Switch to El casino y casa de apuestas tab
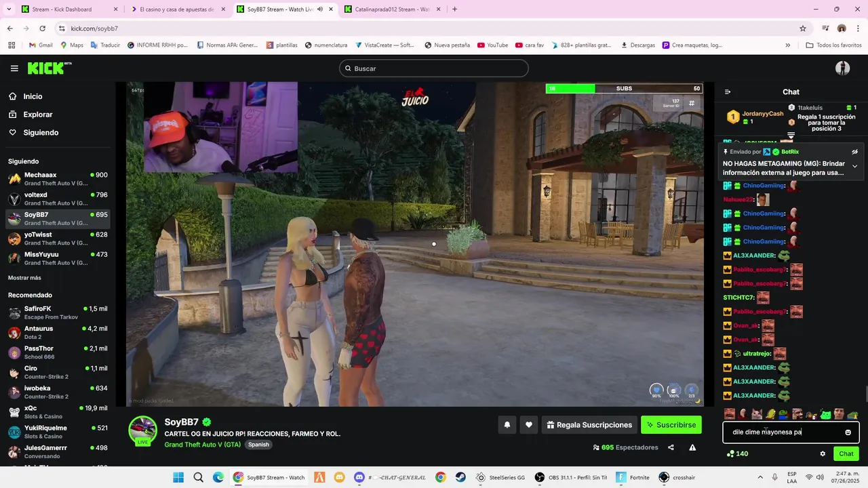The image size is (868, 488). (x=176, y=9)
